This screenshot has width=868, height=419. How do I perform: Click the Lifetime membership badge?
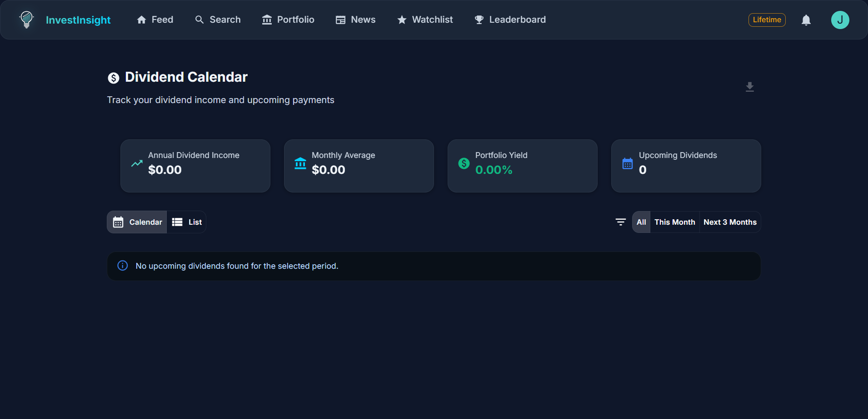click(x=767, y=20)
